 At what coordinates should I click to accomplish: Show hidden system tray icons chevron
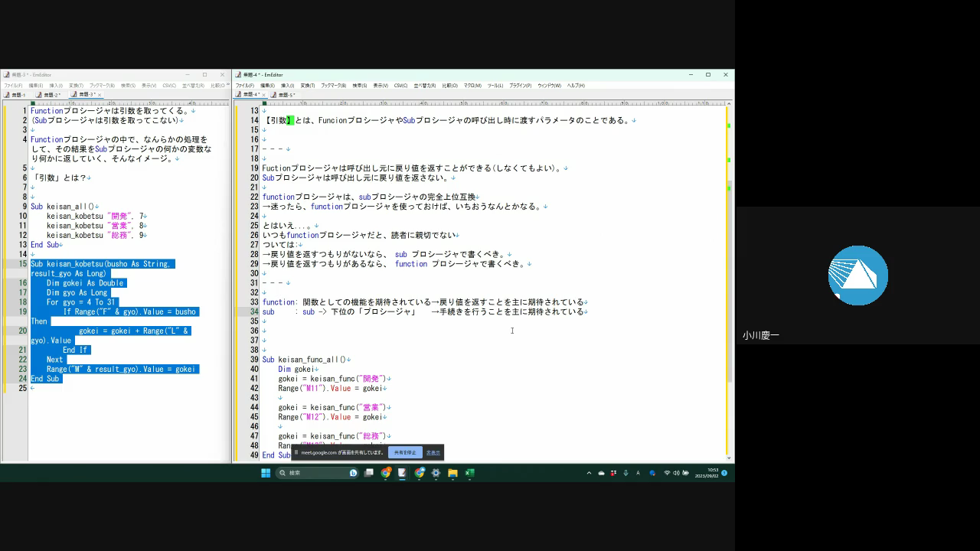[x=589, y=473]
